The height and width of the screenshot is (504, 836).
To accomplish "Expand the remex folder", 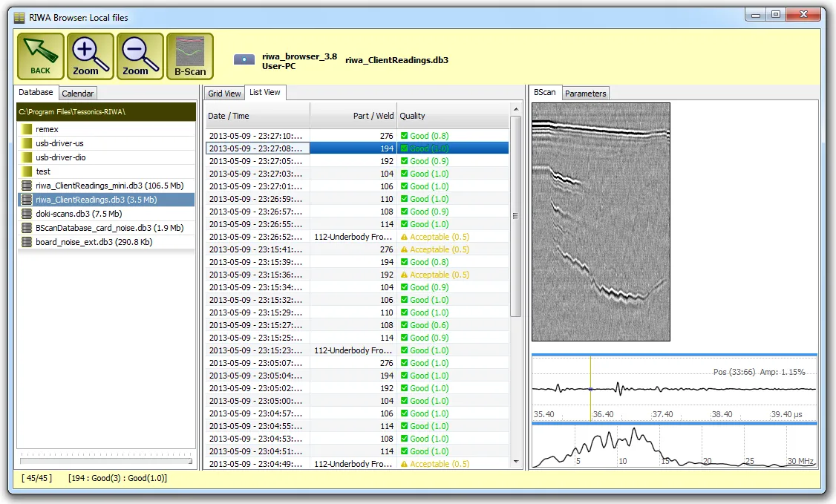I will [47, 128].
